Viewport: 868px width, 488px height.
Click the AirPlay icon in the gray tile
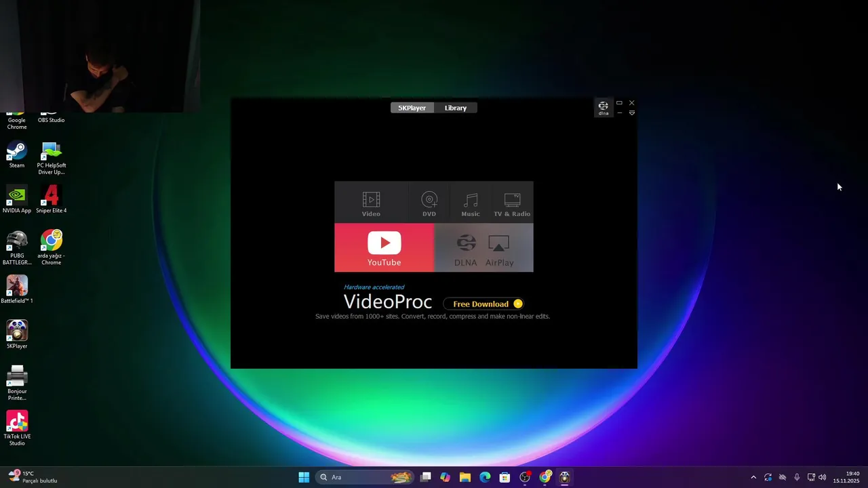[499, 249]
